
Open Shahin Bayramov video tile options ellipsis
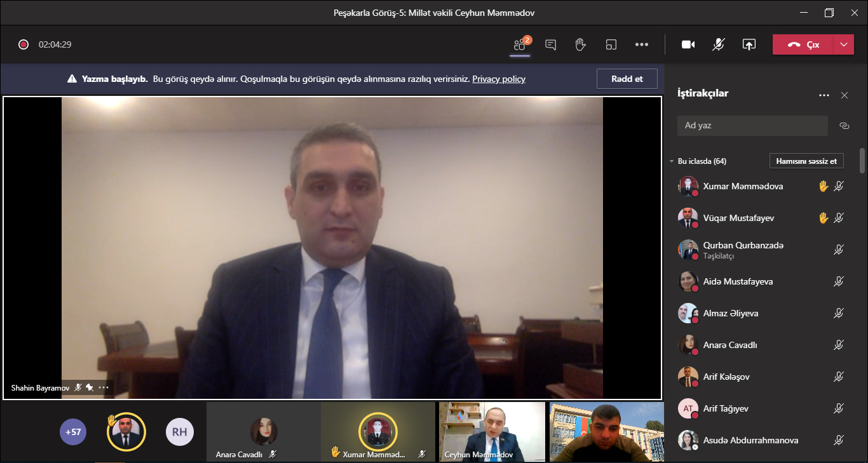pyautogui.click(x=104, y=387)
